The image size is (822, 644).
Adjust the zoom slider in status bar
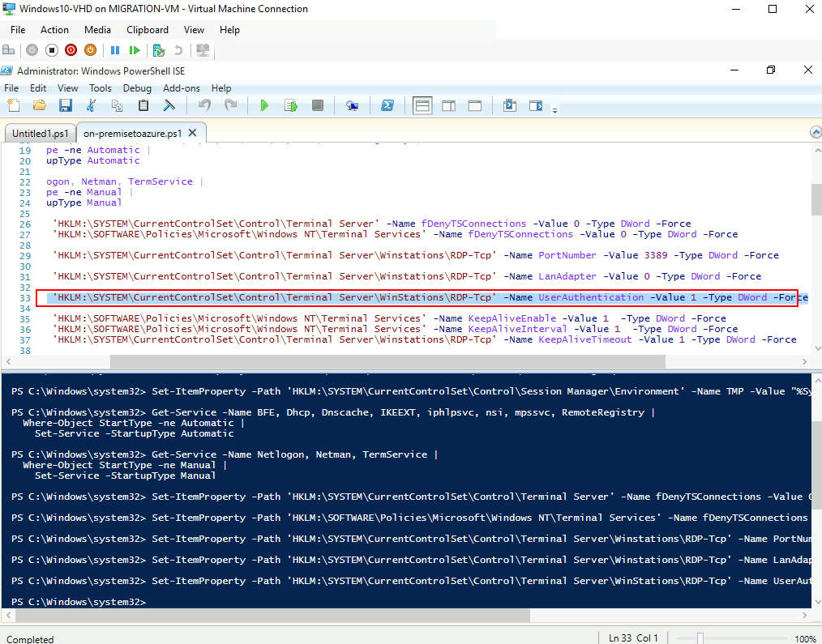click(700, 639)
